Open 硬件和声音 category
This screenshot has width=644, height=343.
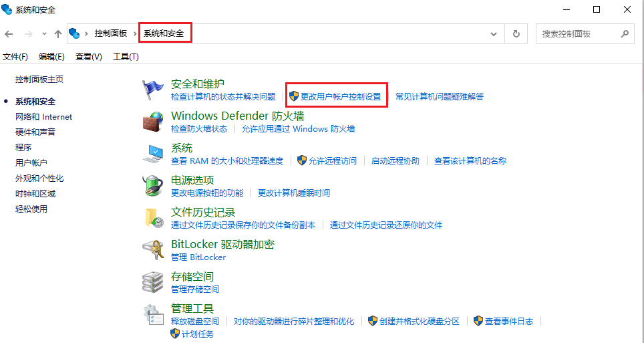pos(35,132)
